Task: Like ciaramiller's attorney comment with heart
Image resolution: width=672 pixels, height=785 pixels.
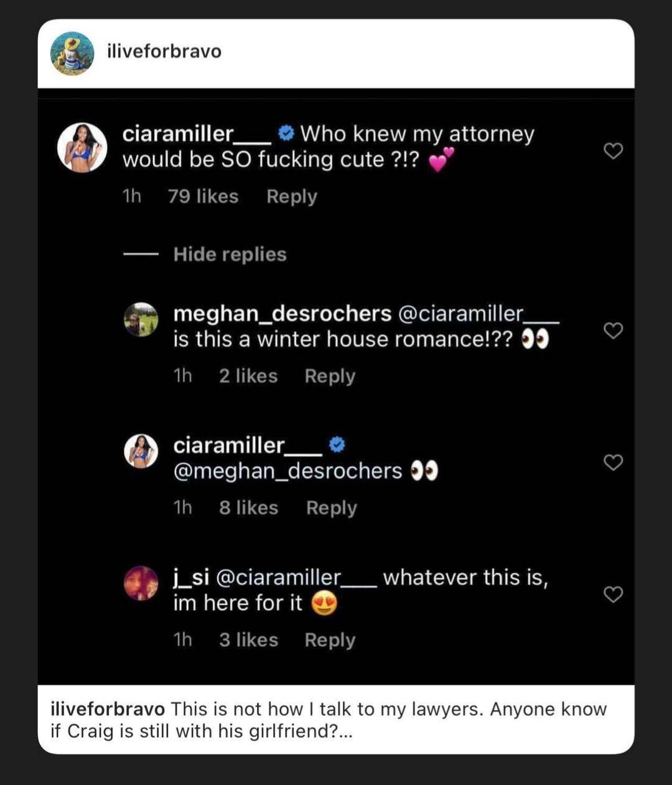Action: coord(614,151)
